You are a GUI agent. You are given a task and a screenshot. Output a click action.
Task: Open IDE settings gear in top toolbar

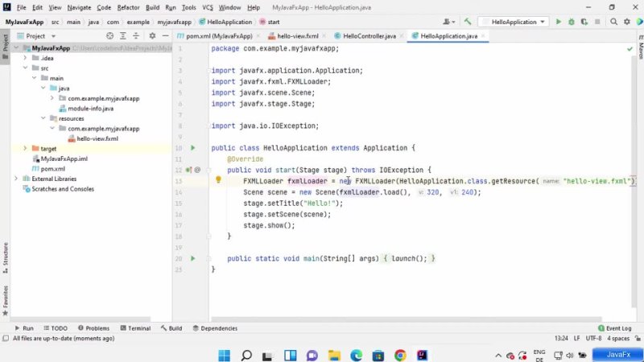pyautogui.click(x=627, y=22)
